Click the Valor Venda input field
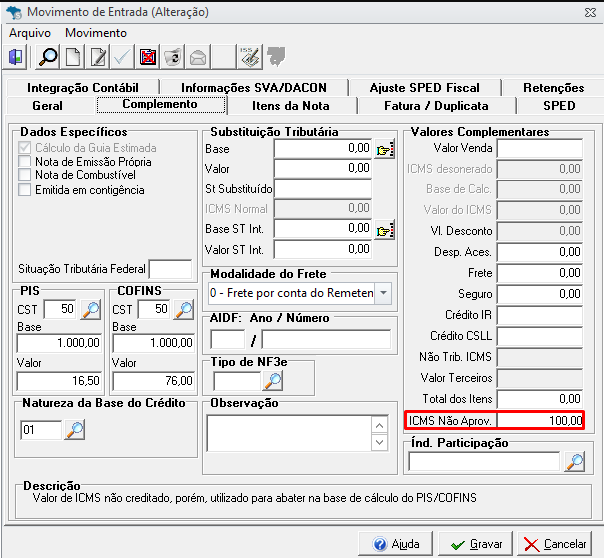 540,148
